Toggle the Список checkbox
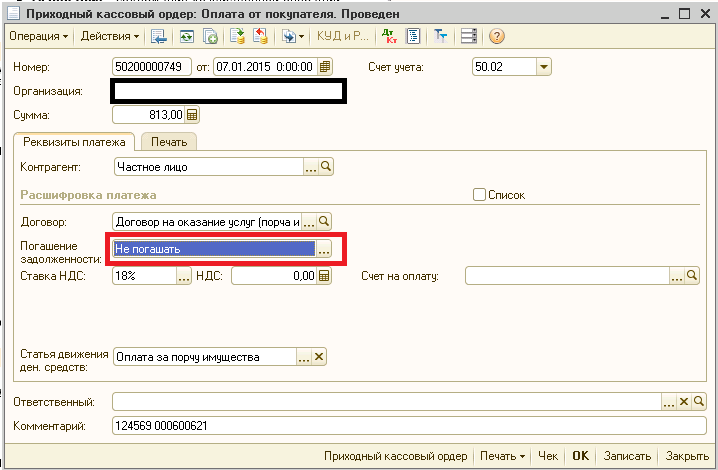This screenshot has height=470, width=718. click(479, 195)
